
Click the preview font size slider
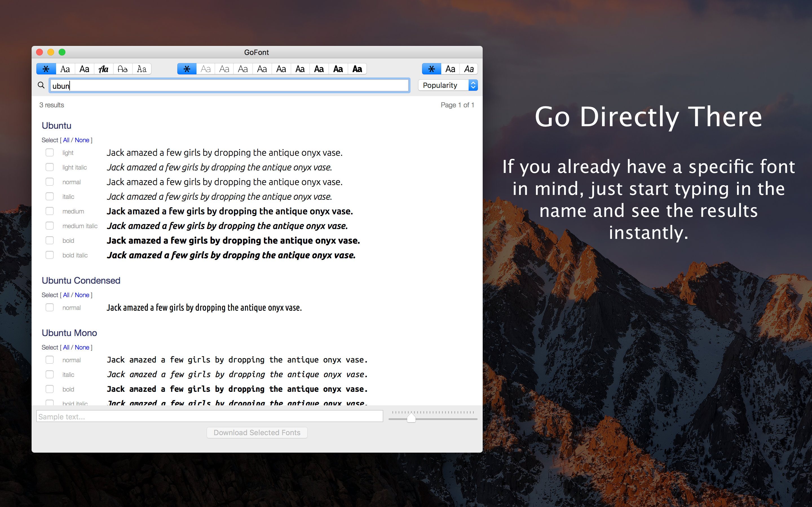411,418
